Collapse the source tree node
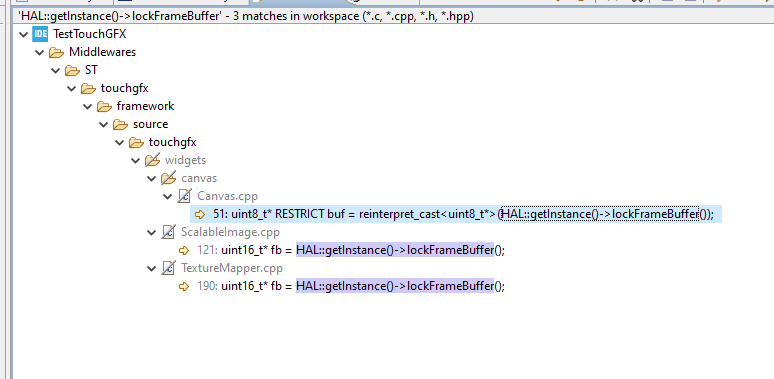This screenshot has width=774, height=379. pos(104,124)
